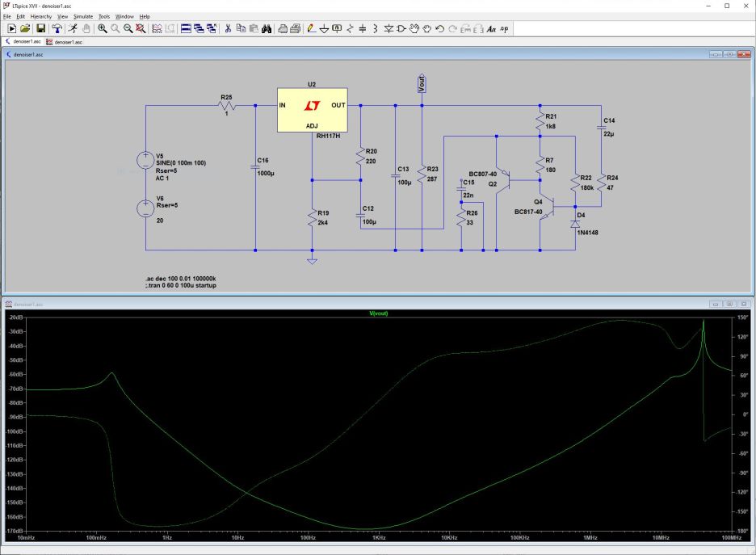This screenshot has width=756, height=555.
Task: Click the New Schematic toolbar icon
Action: pyautogui.click(x=12, y=29)
